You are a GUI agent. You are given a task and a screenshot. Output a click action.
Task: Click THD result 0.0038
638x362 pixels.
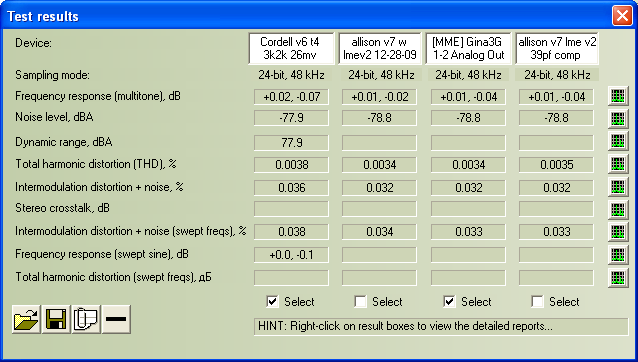point(291,165)
